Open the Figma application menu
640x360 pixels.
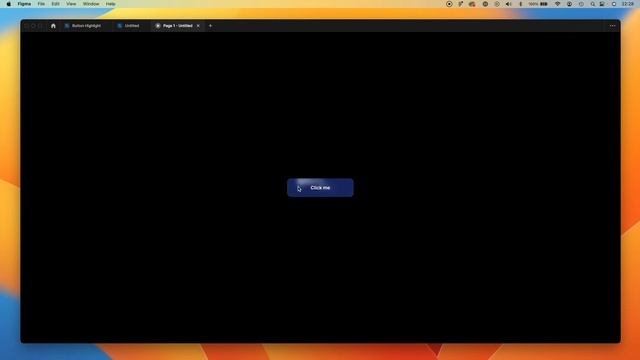click(24, 4)
